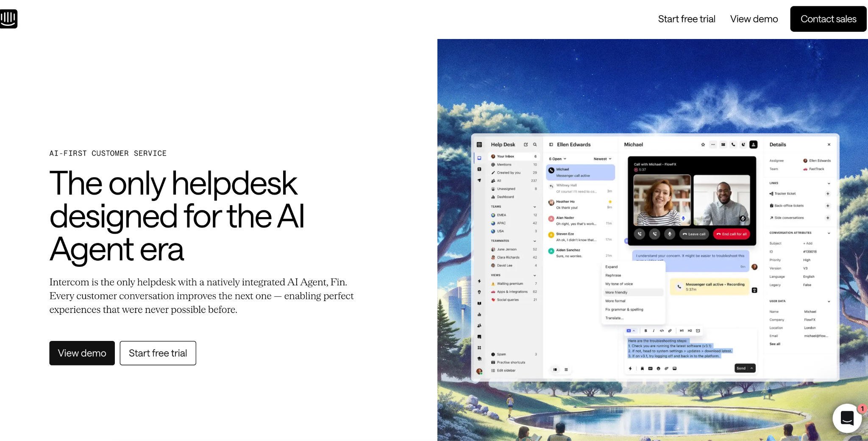Click the ticket icon in Michael header
This screenshot has height=441, width=868.
[723, 145]
